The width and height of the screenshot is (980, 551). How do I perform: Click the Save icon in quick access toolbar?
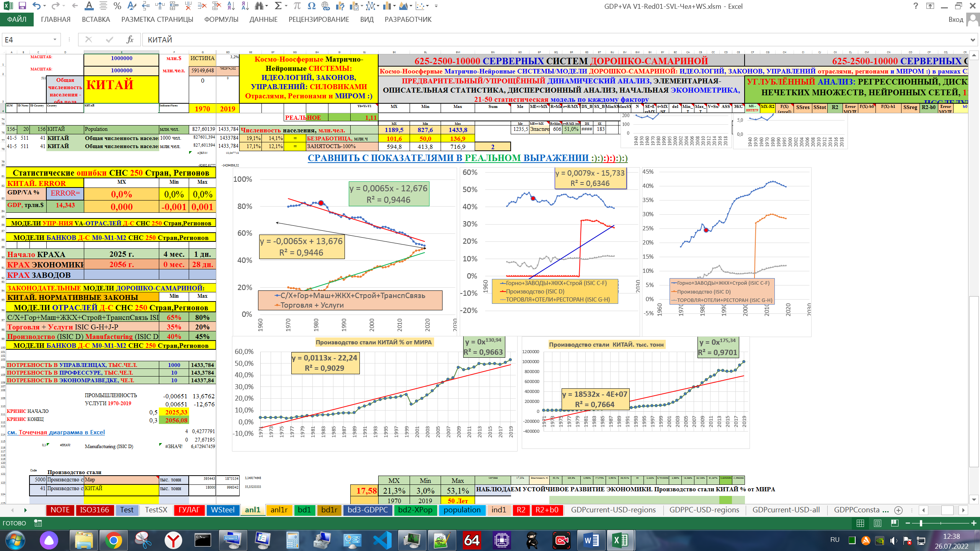tap(22, 6)
